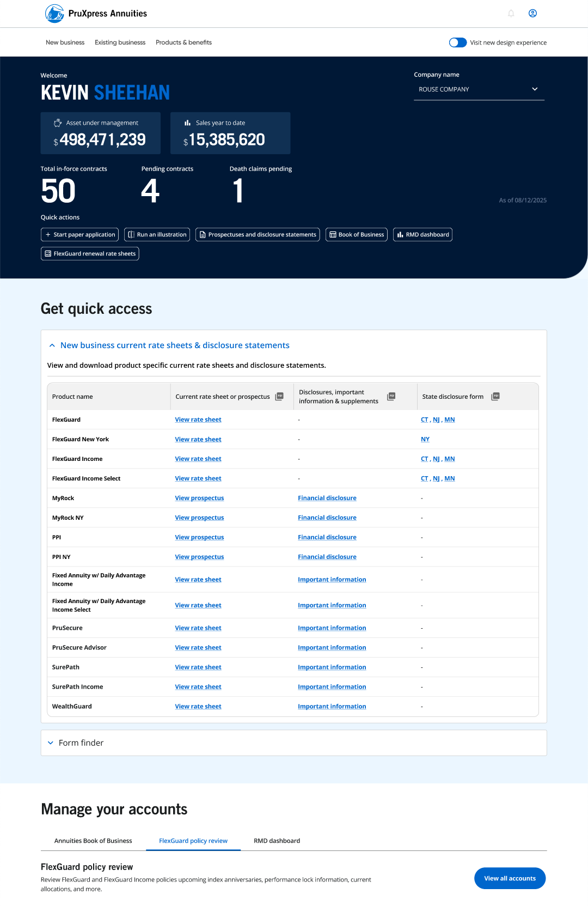Click PDF icon beside Disclosures, important information column
This screenshot has height=906, width=588.
pos(391,397)
